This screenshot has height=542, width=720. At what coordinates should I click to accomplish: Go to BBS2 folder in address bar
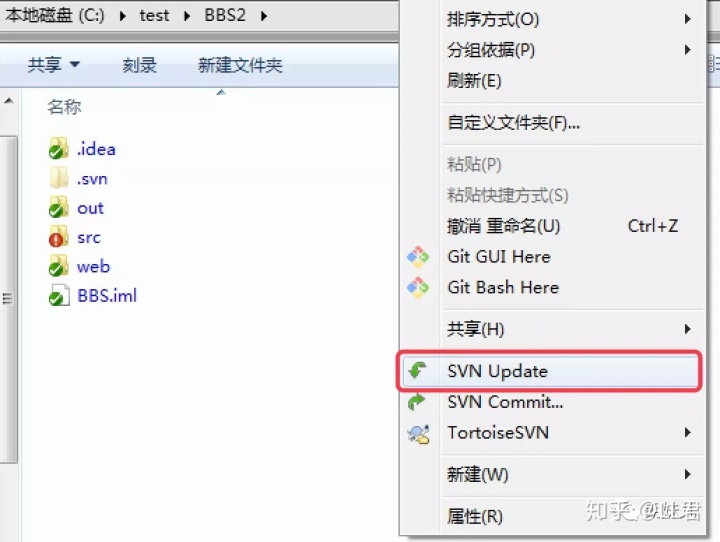coord(225,16)
